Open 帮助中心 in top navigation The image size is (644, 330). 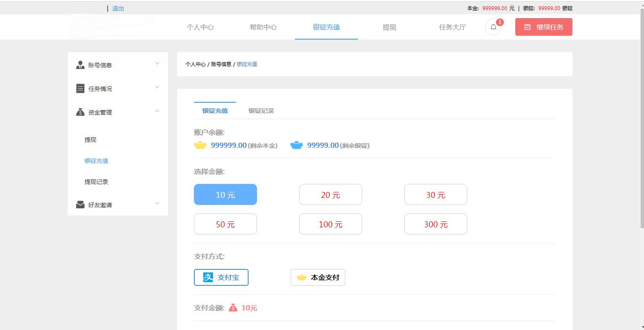(263, 27)
